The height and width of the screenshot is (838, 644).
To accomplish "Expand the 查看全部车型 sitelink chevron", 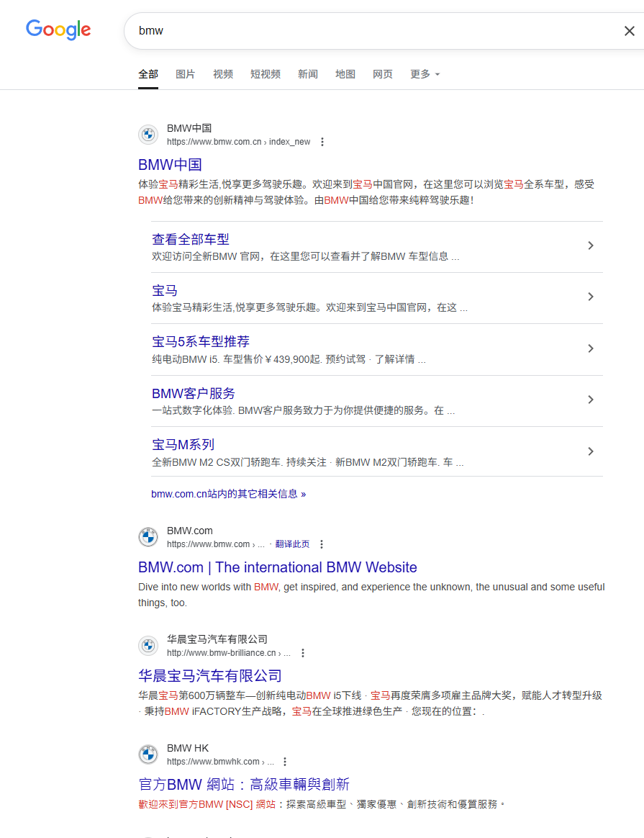I will pyautogui.click(x=591, y=245).
